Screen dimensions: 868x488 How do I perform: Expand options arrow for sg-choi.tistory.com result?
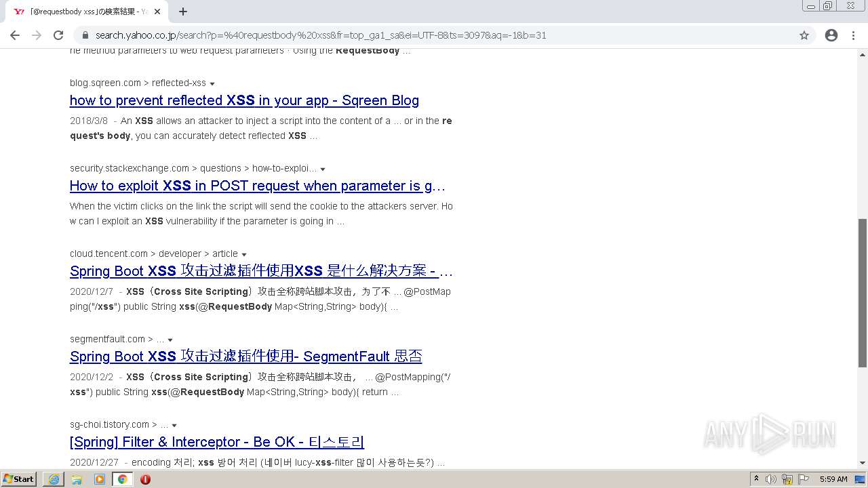(x=174, y=426)
